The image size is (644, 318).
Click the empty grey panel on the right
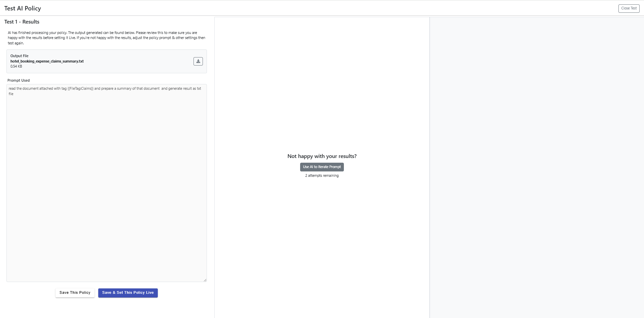tap(537, 168)
